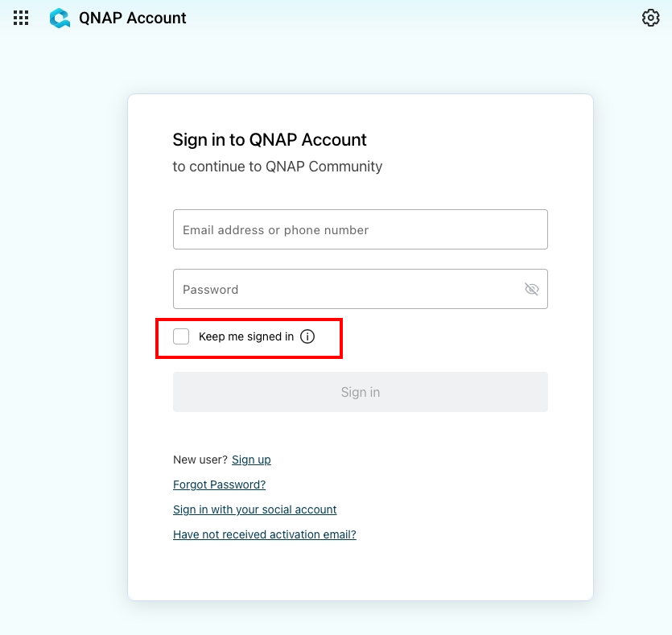Click Have not received activation email? link

[x=265, y=534]
